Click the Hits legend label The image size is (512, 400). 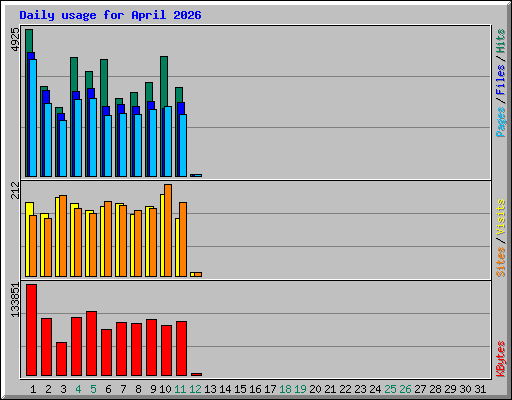(500, 41)
